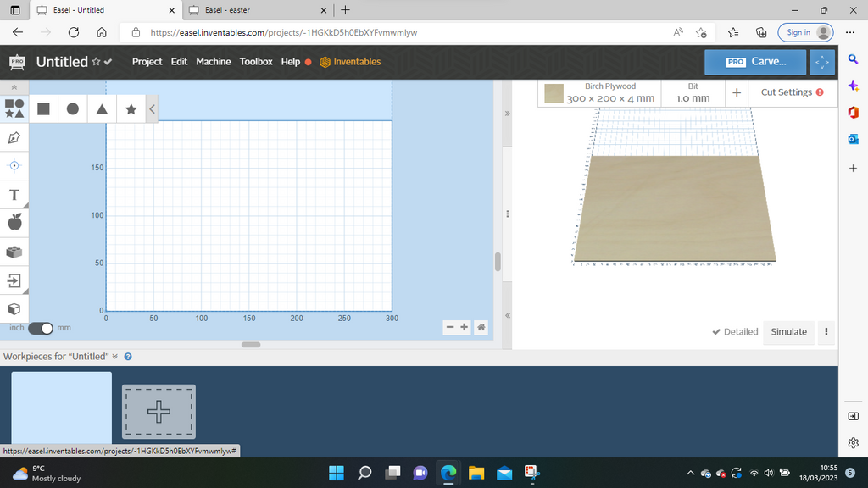Open the Cut Settings panel
Image resolution: width=868 pixels, height=488 pixels.
787,92
